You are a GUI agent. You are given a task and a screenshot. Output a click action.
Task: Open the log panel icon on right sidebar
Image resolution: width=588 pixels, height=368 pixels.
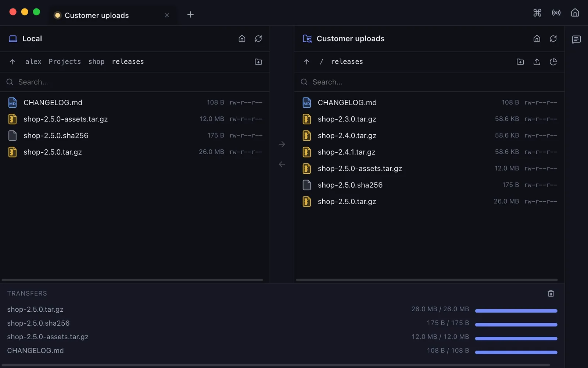[576, 39]
